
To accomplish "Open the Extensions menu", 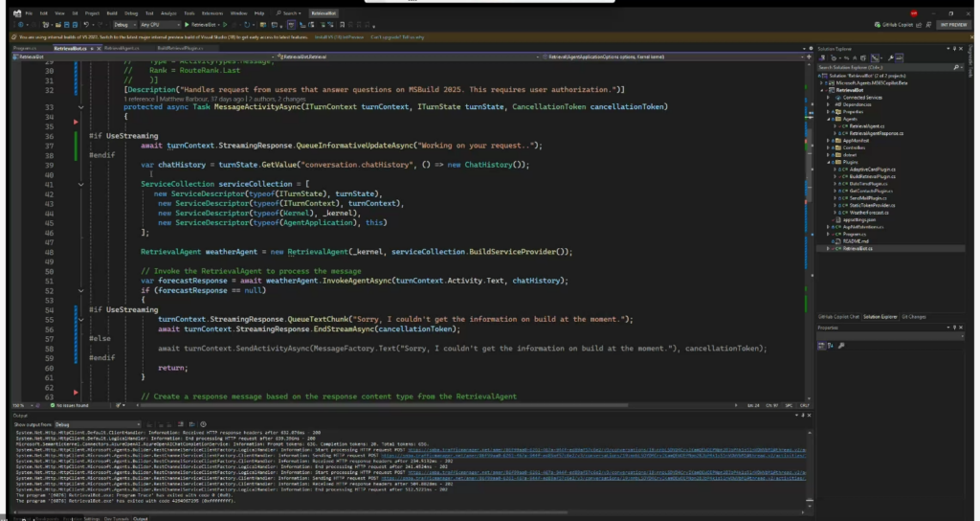I will coord(212,13).
